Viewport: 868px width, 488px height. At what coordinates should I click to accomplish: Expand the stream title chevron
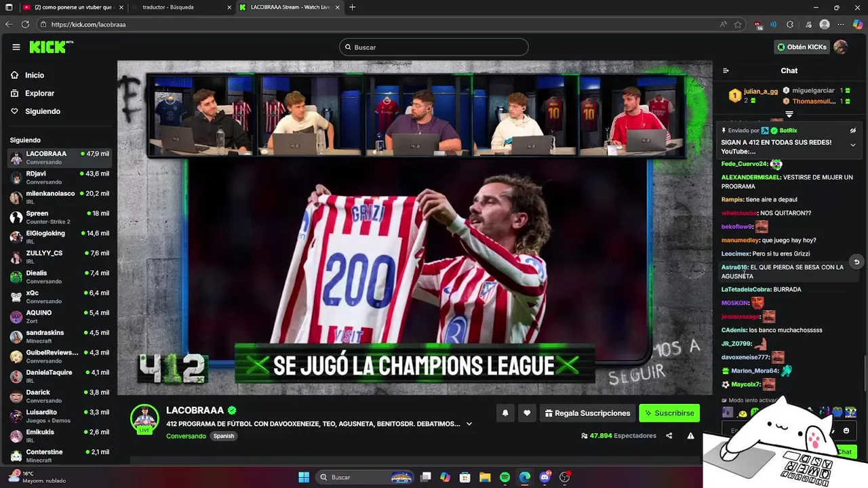(469, 424)
